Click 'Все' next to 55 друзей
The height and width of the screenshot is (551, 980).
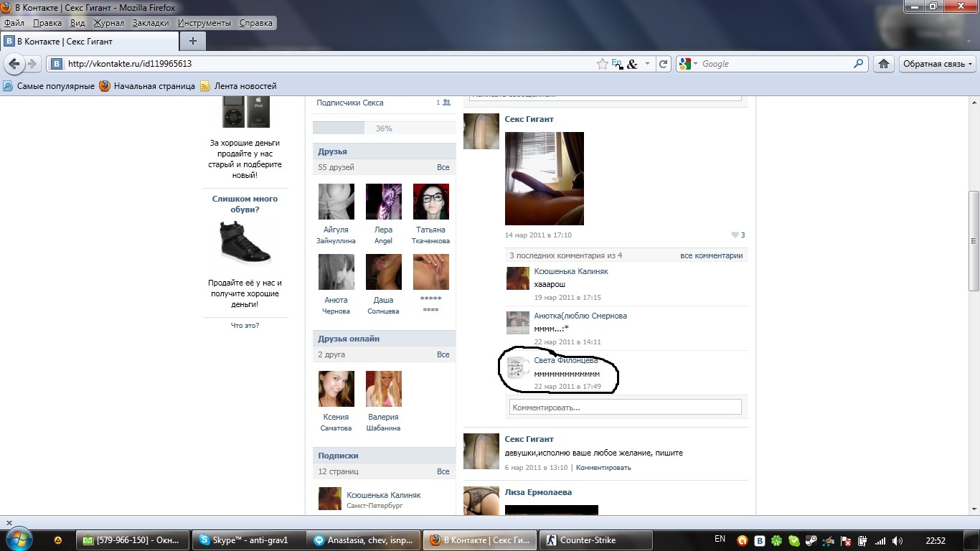[x=443, y=167]
